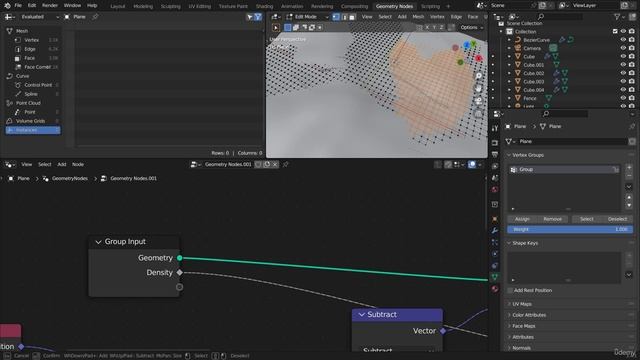Open outliner filter funnel dropdown
Image resolution: width=640 pixels, height=360 pixels.
(x=620, y=17)
